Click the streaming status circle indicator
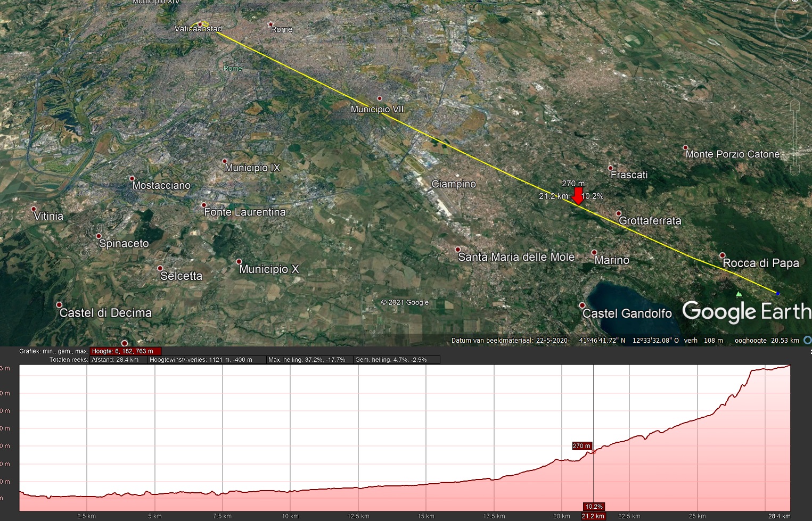812x521 pixels. 807,340
